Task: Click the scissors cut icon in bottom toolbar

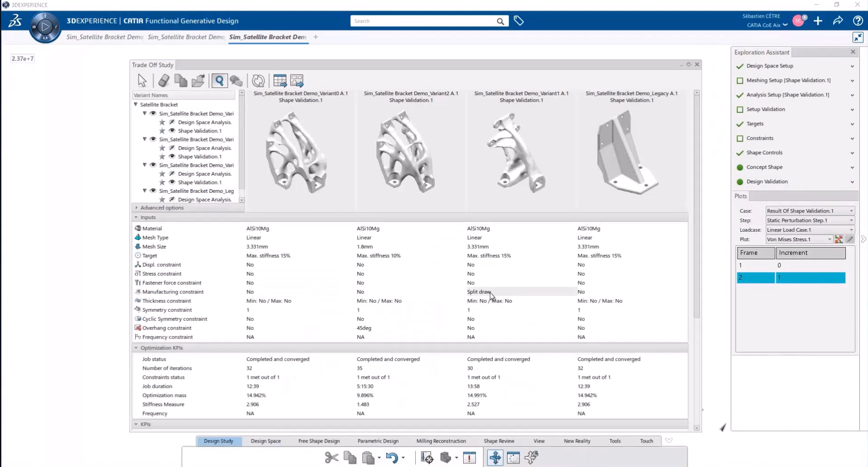Action: [331, 457]
